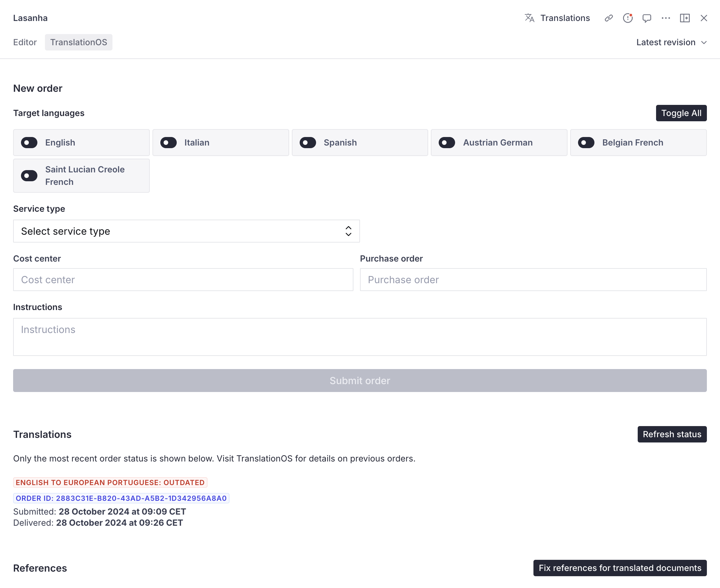Switch to the Editor tab
Image resolution: width=720 pixels, height=588 pixels.
coord(25,42)
